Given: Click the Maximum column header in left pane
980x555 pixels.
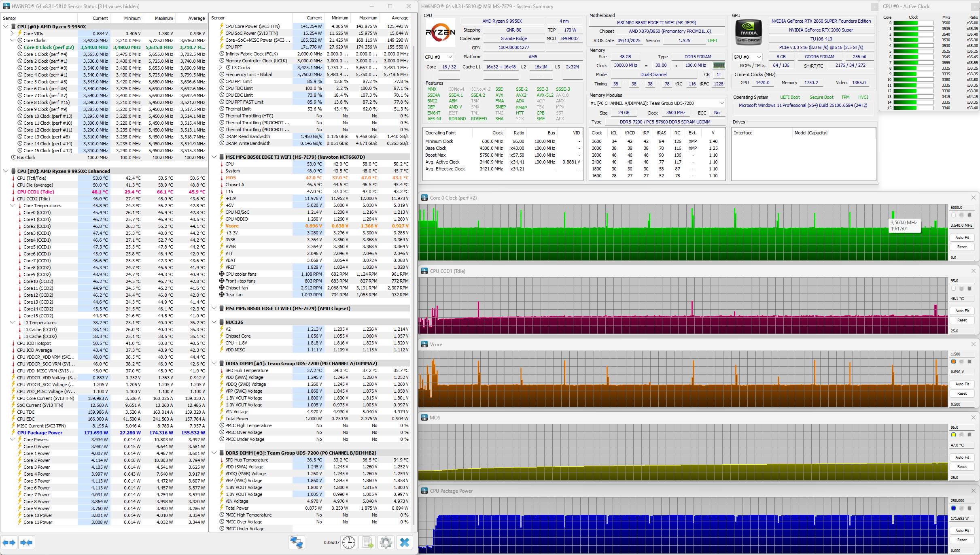Looking at the screenshot, I should coord(163,18).
